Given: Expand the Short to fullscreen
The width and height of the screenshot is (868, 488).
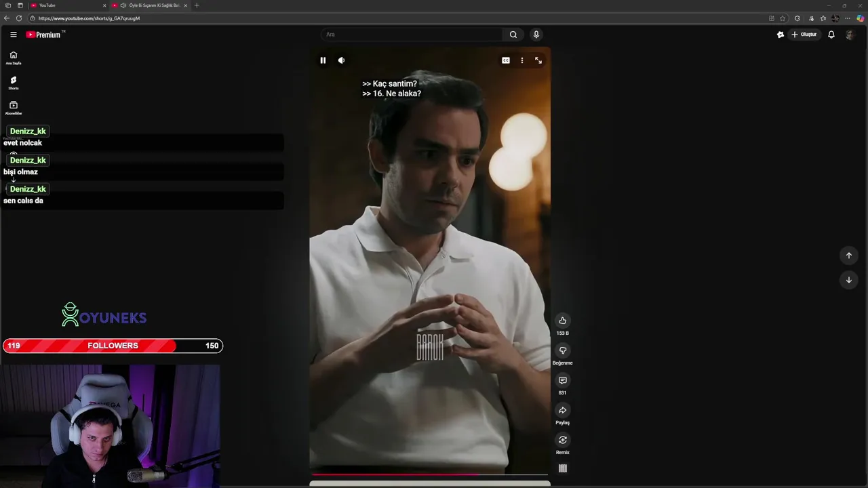Looking at the screenshot, I should [538, 60].
